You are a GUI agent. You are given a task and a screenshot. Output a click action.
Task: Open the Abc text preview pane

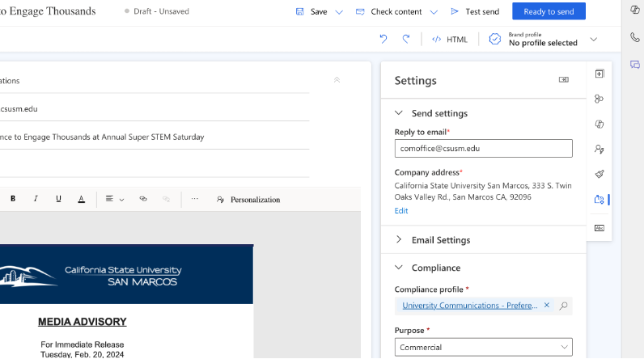pyautogui.click(x=600, y=228)
